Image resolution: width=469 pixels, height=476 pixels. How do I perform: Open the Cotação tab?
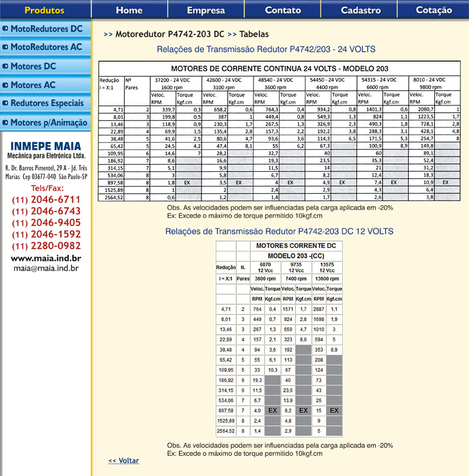[434, 10]
